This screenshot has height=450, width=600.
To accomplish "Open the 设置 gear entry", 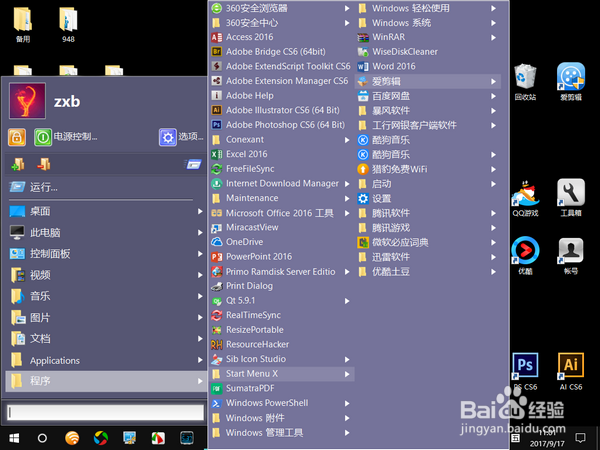I will [x=428, y=199].
